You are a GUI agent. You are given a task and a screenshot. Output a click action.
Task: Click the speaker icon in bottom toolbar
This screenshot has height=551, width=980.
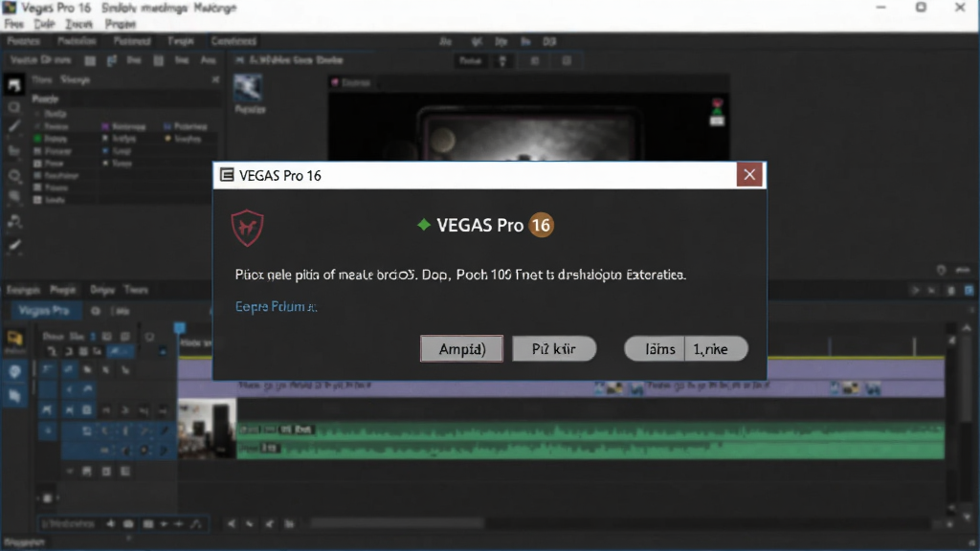click(111, 523)
